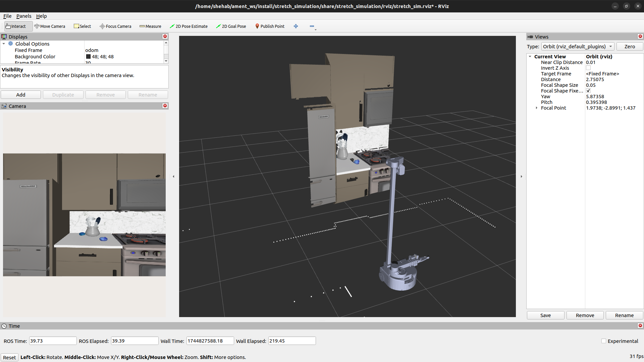Uncheck the Focal Shape Fixed Size checkbox
The width and height of the screenshot is (644, 362).
pos(588,91)
